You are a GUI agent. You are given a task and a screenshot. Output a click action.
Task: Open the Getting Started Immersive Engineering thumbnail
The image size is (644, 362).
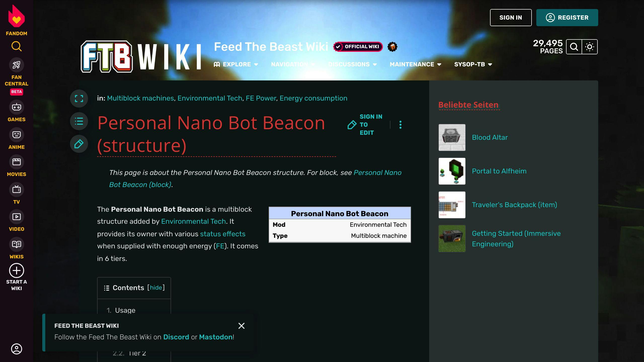pyautogui.click(x=452, y=239)
